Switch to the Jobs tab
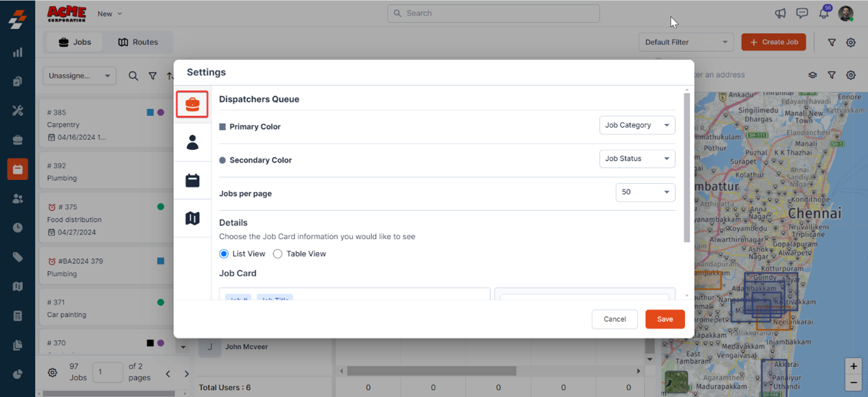Screen dimensions: 868x397 (x=75, y=42)
